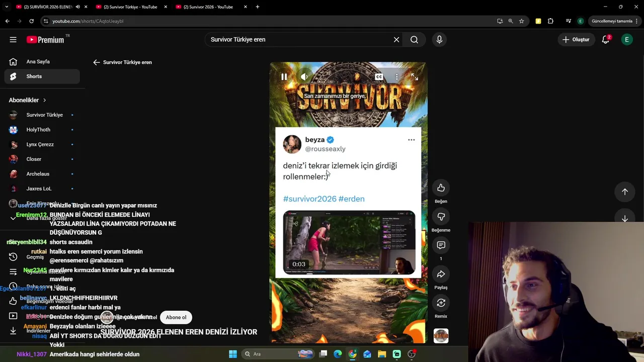This screenshot has width=644, height=362.
Task: Click the address bar URL
Action: (88, 21)
